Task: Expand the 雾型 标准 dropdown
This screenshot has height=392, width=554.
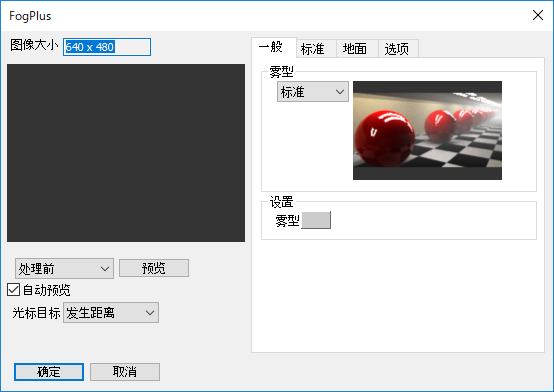Action: coord(313,92)
